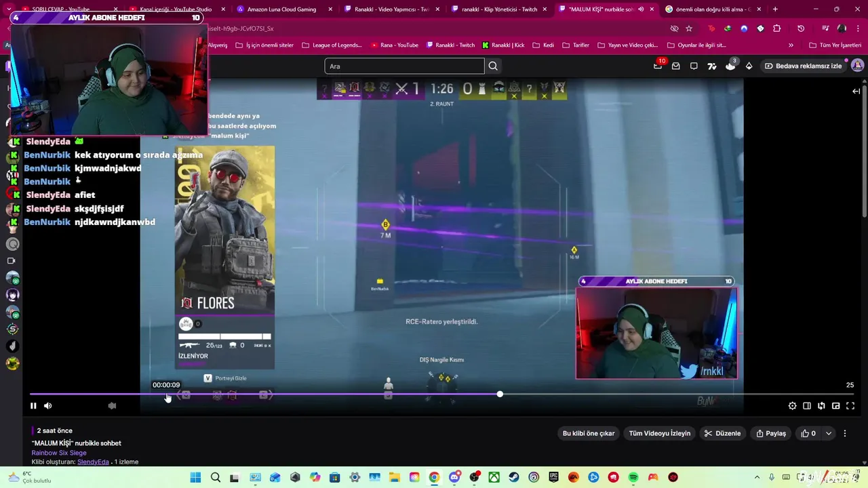Click the tracking protection eye icon
868x488 pixels.
coord(674,28)
